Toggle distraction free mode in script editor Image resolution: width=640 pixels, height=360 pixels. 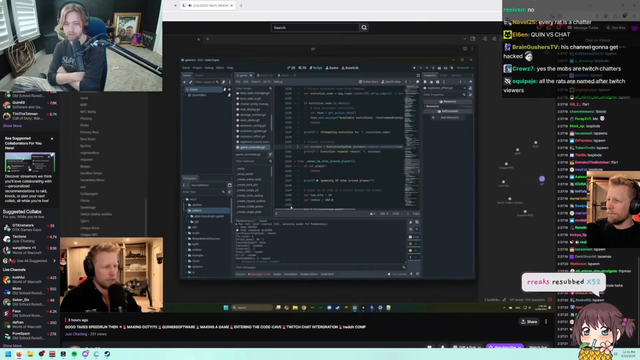click(x=418, y=75)
